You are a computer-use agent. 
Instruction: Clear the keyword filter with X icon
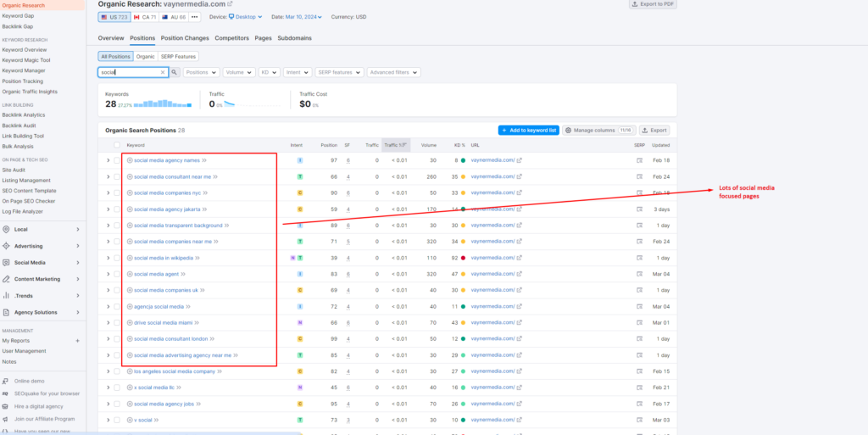[x=163, y=72]
